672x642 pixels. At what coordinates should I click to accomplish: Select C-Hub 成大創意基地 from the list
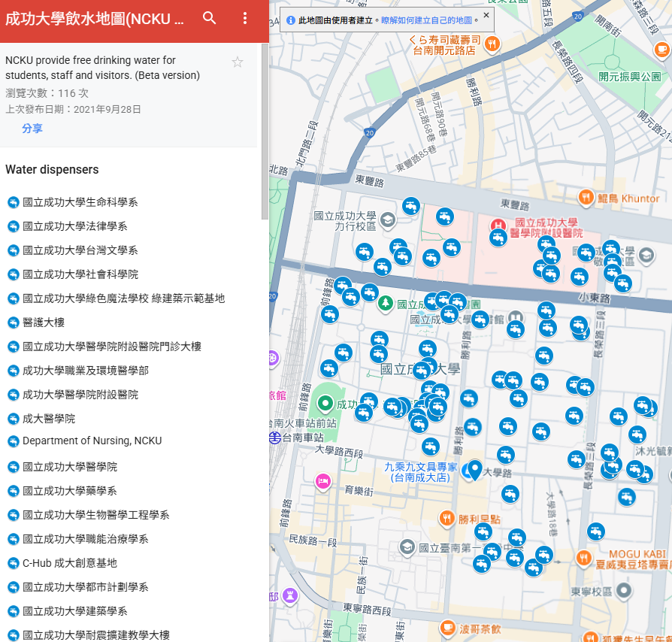[x=69, y=563]
